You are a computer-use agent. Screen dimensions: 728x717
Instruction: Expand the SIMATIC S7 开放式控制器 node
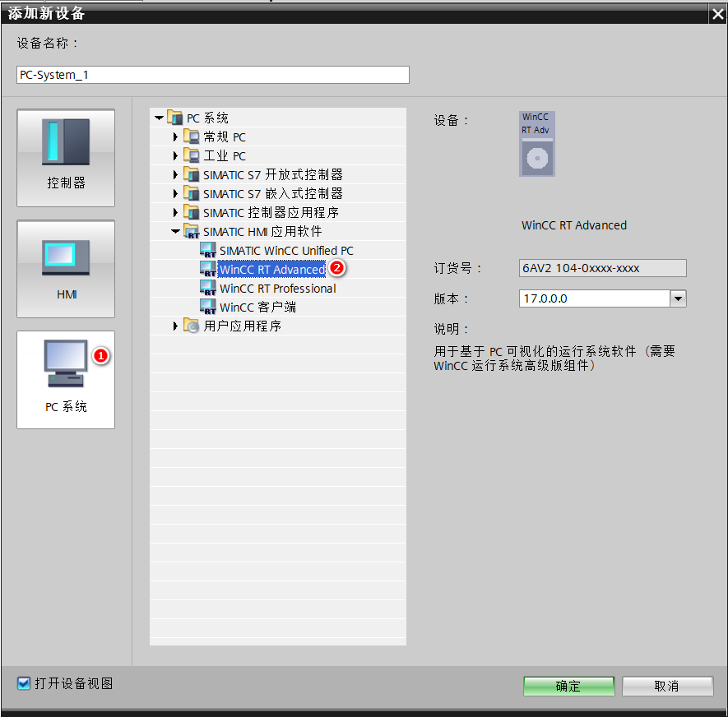pyautogui.click(x=175, y=175)
